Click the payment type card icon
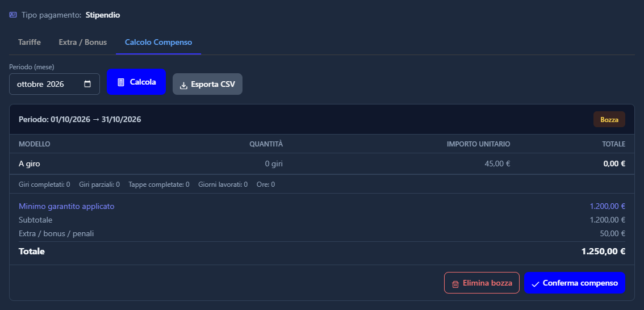This screenshot has height=310, width=644. (x=12, y=15)
